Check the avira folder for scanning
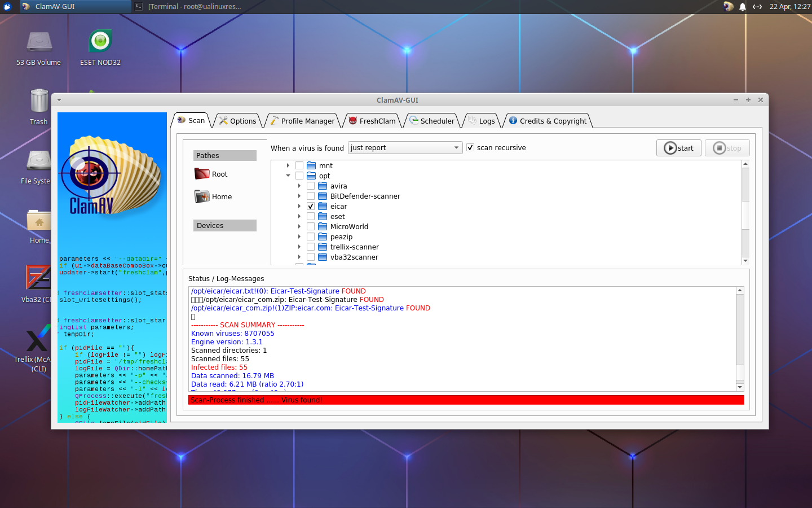Viewport: 812px width, 508px height. coord(311,186)
